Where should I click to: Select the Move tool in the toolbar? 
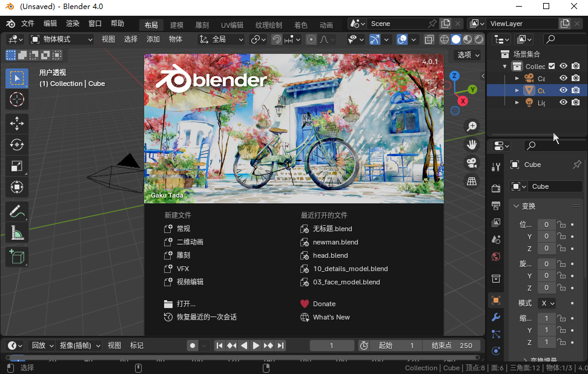point(17,123)
